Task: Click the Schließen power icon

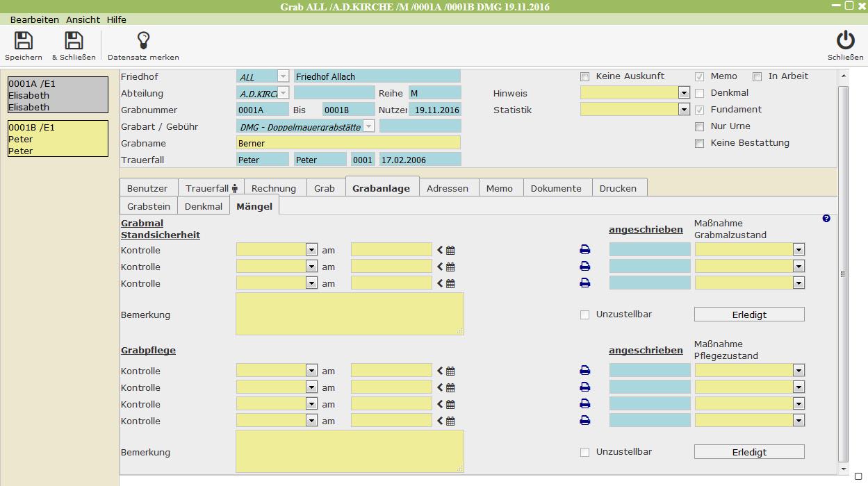Action: point(845,41)
